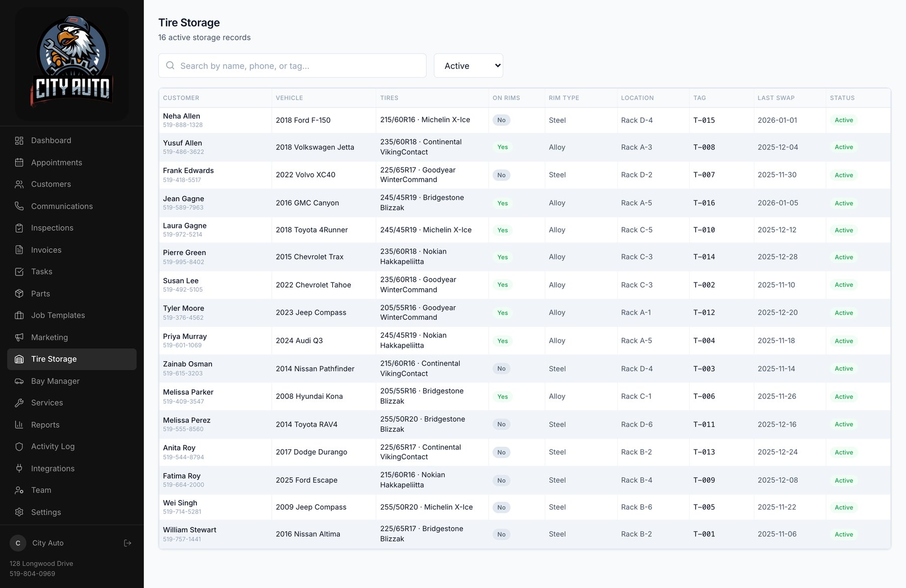The width and height of the screenshot is (906, 588).
Task: Click the 2026-01-01 last swap date
Action: pos(777,120)
